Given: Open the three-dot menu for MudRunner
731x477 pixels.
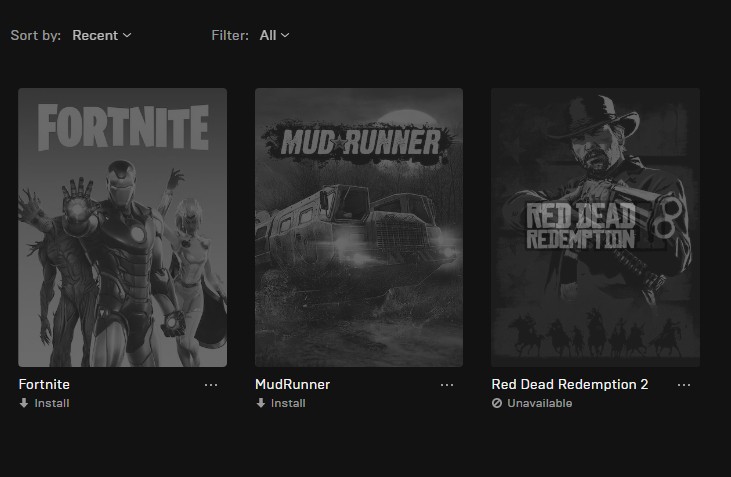Looking at the screenshot, I should point(447,385).
